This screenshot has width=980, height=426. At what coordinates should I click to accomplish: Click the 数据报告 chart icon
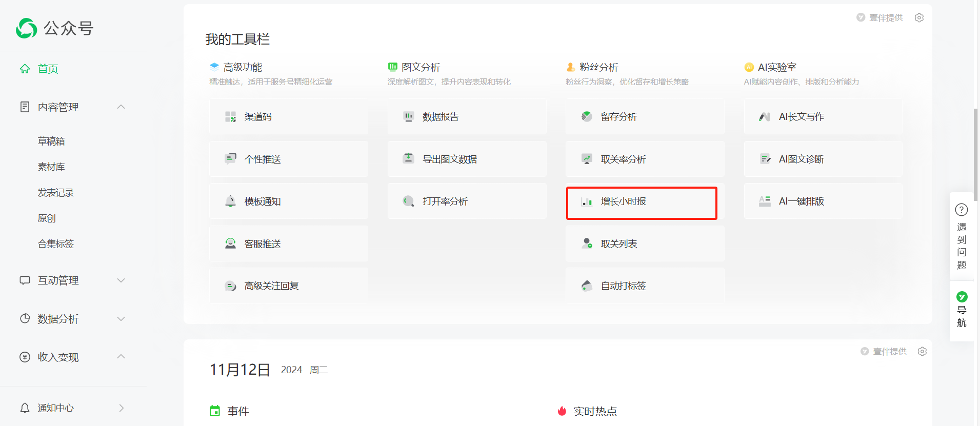pos(408,116)
